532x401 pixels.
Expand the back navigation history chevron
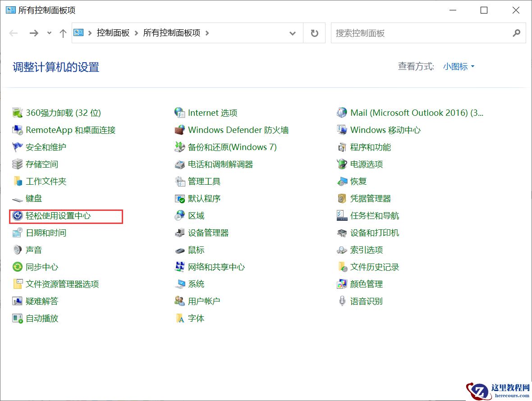[x=49, y=33]
